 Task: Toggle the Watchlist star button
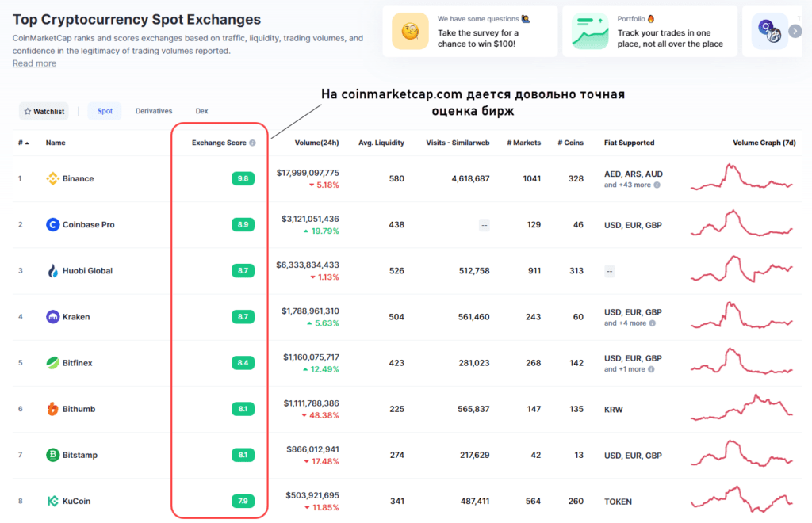coord(44,112)
